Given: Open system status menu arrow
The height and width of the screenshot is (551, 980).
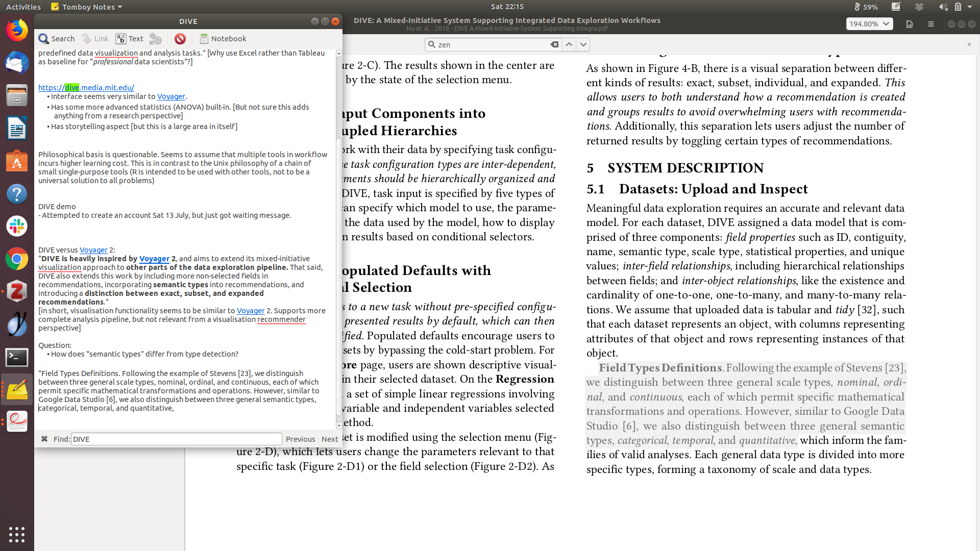Looking at the screenshot, I should tap(970, 7).
